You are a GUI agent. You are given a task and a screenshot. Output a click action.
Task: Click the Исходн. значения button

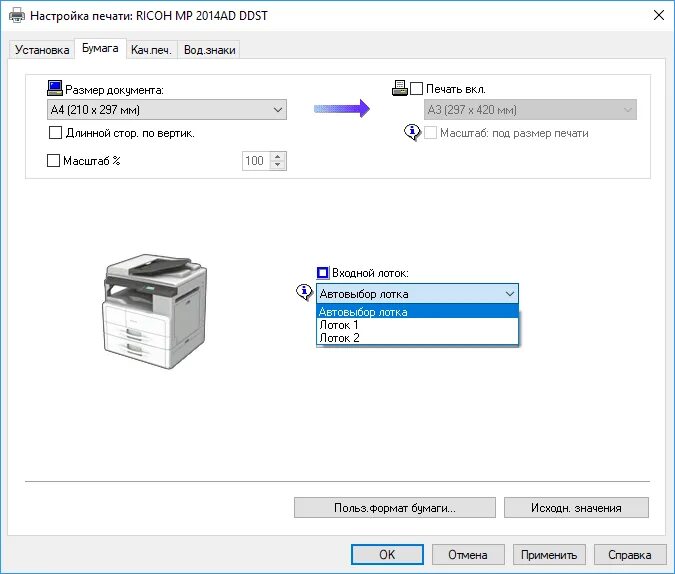(x=576, y=508)
